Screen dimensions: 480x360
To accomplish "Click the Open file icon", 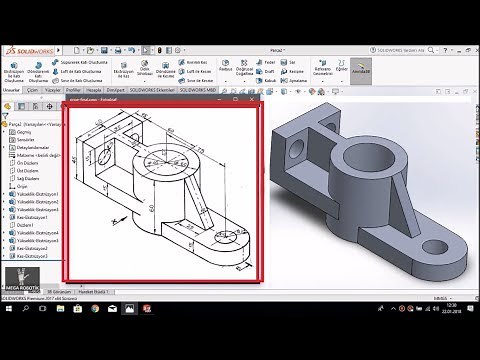I will [x=90, y=50].
